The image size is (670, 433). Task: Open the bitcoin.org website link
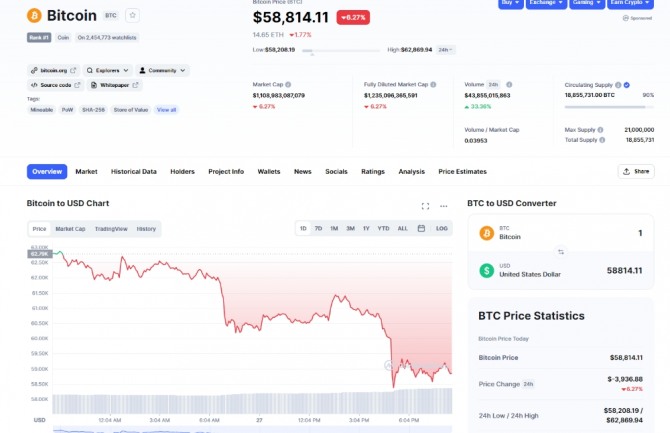[x=52, y=70]
